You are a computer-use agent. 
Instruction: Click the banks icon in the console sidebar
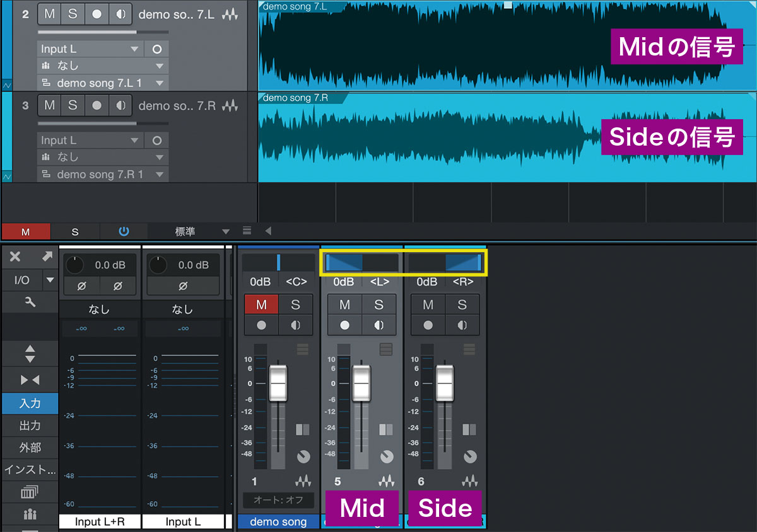[x=30, y=492]
